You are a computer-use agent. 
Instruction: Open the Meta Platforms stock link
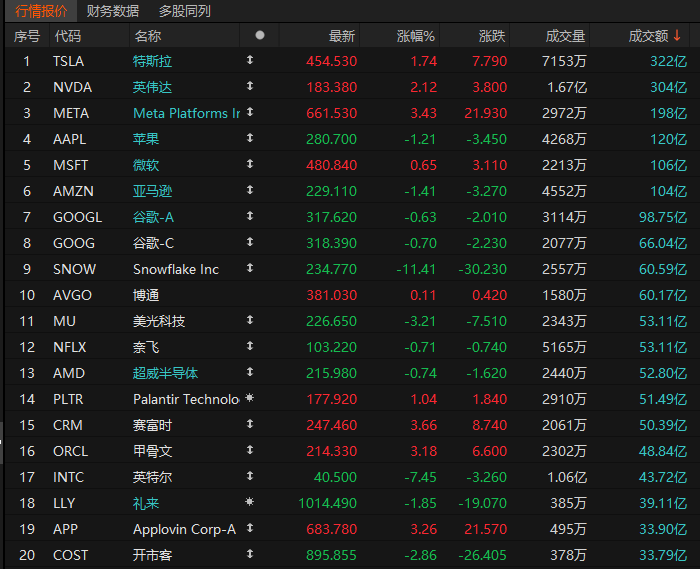tap(187, 113)
